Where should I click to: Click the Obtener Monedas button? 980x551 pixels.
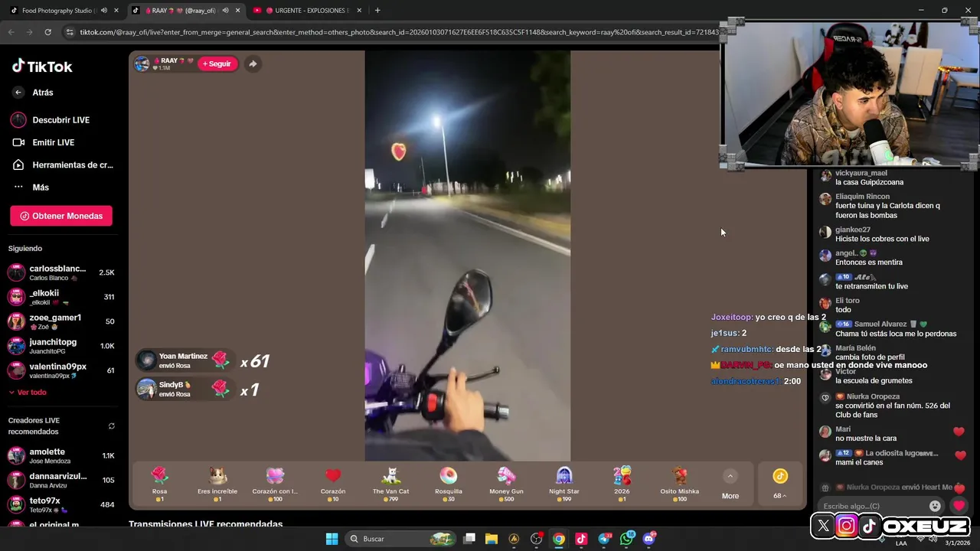point(61,216)
